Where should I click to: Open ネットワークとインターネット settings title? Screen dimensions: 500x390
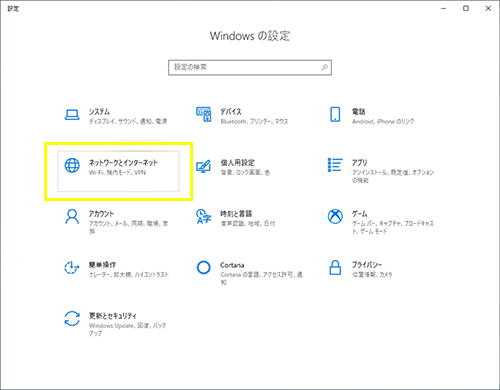point(123,163)
